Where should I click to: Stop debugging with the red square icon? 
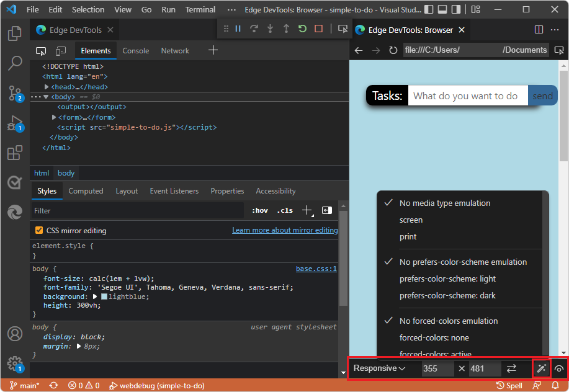(317, 29)
